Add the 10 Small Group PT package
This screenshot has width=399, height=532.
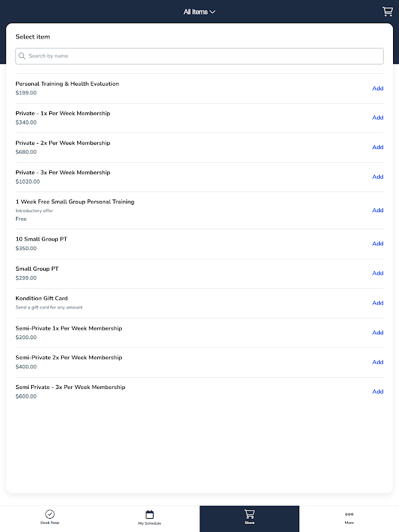point(378,243)
